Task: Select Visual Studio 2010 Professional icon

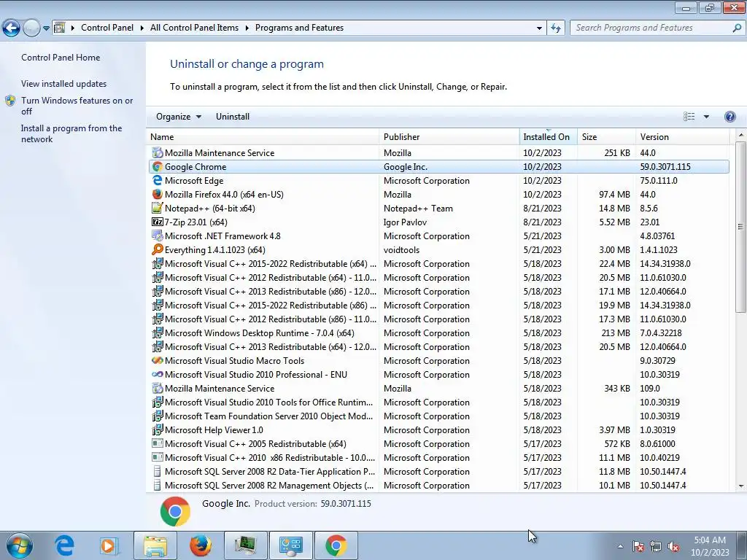Action: click(158, 374)
